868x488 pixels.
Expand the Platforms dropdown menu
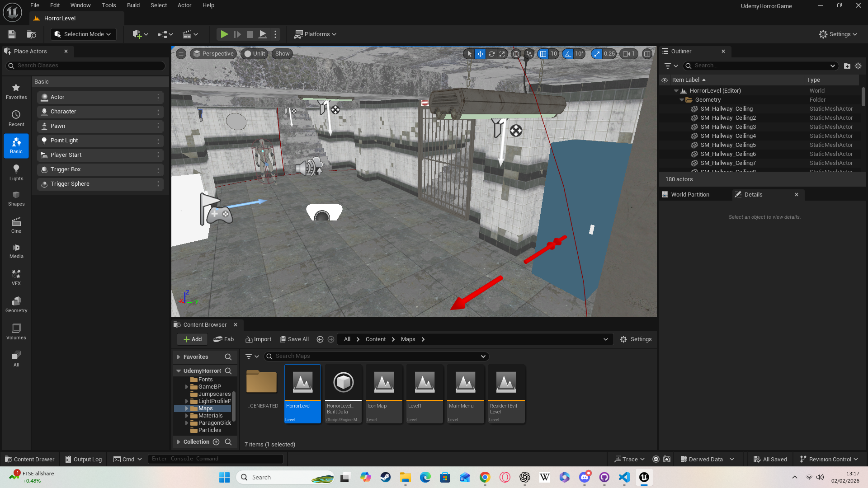(316, 34)
